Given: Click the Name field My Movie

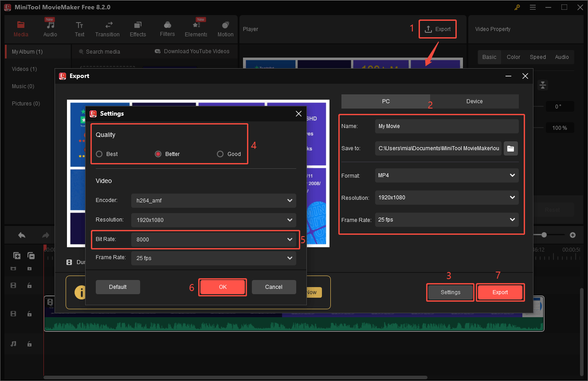Looking at the screenshot, I should coord(447,126).
